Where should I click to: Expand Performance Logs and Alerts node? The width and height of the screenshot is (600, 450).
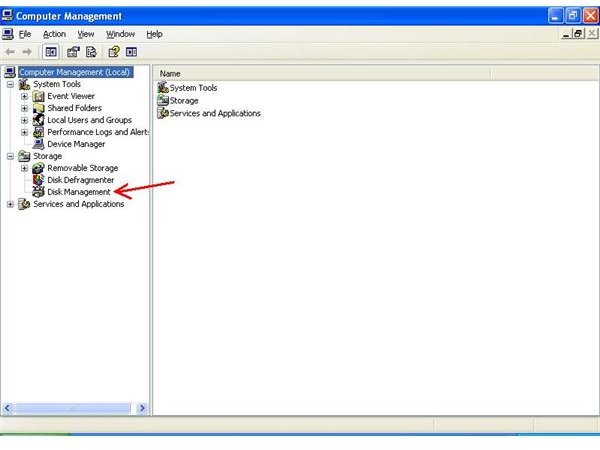[24, 132]
